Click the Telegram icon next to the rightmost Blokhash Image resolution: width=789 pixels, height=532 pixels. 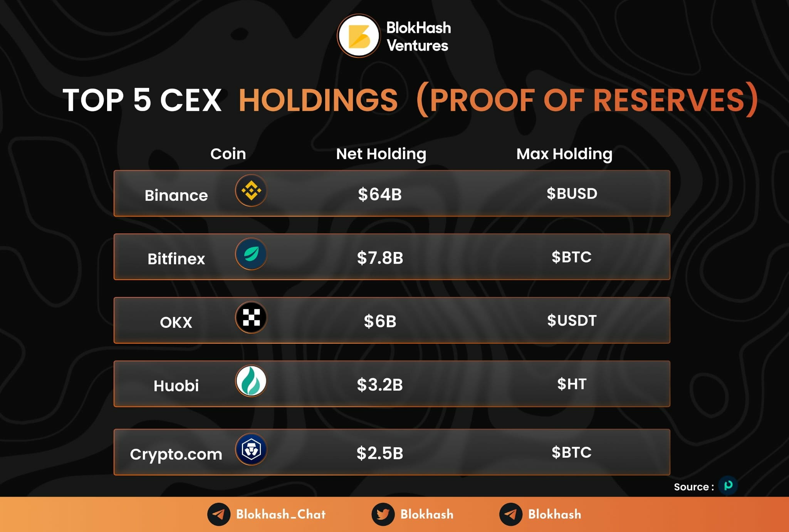click(511, 514)
